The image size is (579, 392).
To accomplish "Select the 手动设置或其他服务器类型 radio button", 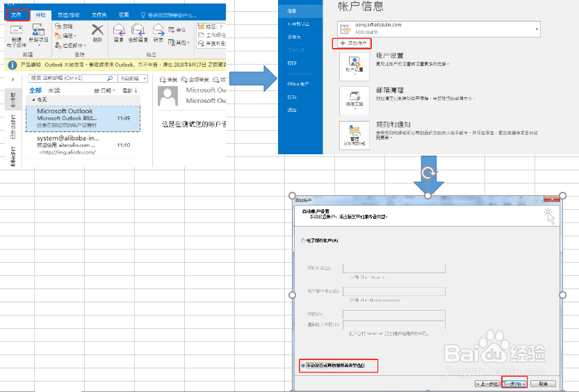I will [x=303, y=366].
